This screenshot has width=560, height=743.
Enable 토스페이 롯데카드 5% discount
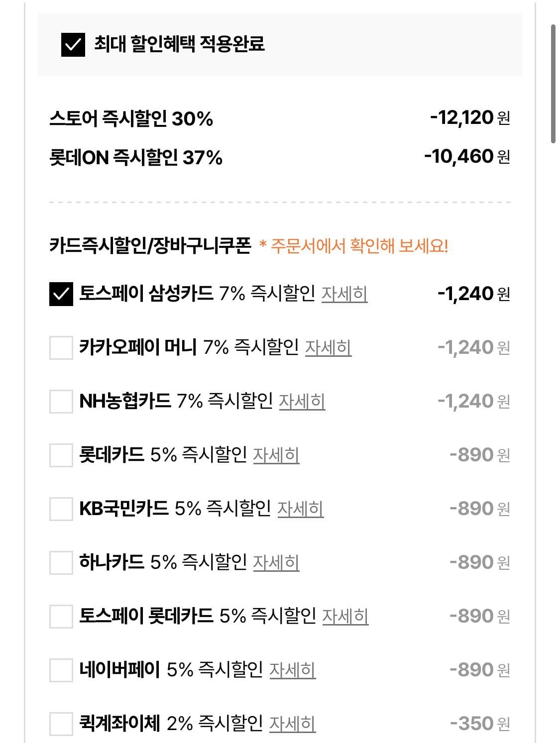pyautogui.click(x=61, y=616)
